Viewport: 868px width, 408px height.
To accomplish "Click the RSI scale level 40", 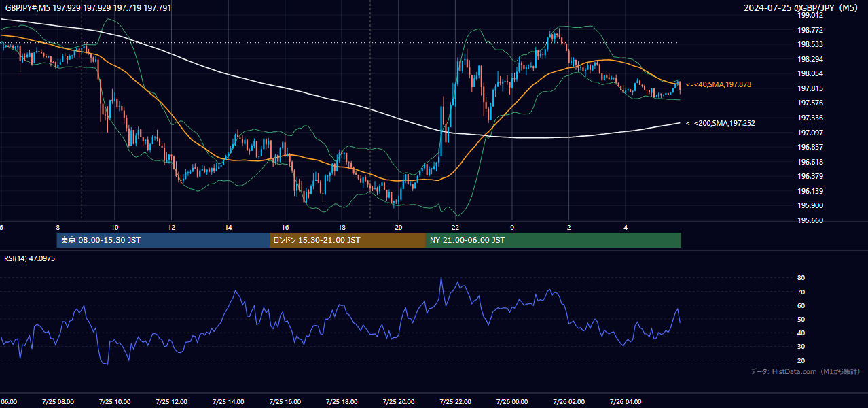I will 801,333.
